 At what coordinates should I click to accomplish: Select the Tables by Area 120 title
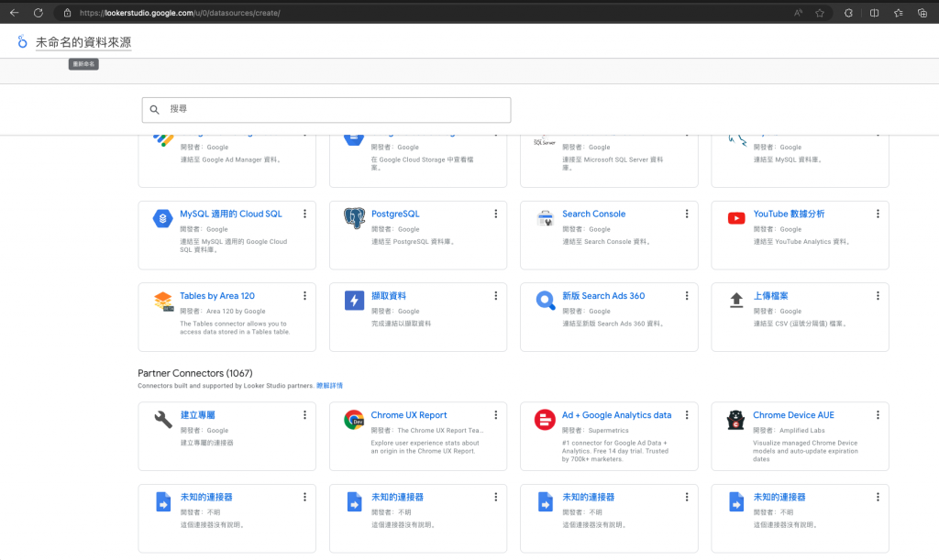(x=216, y=295)
